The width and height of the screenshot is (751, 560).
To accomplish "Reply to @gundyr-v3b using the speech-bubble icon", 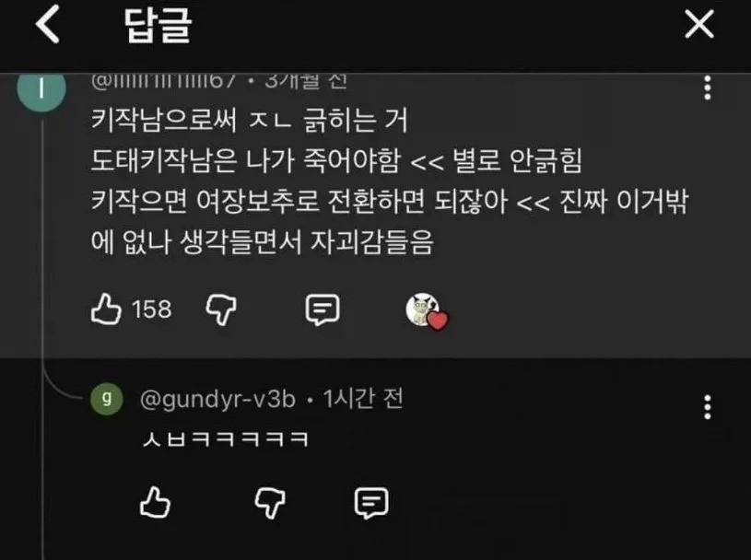I will 371,503.
